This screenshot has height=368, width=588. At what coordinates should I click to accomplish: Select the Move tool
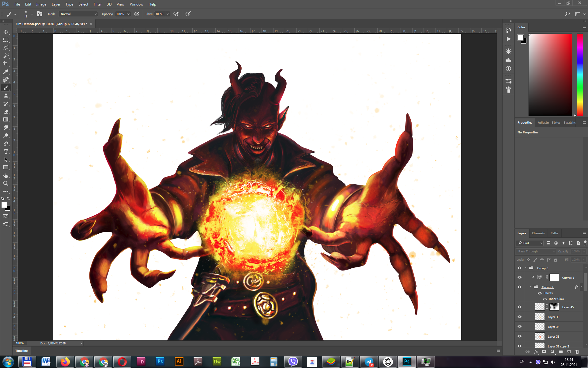point(6,32)
